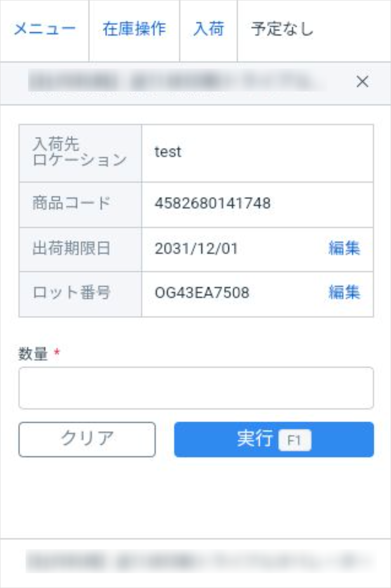Go back to メニュー breadcrumb

45,29
